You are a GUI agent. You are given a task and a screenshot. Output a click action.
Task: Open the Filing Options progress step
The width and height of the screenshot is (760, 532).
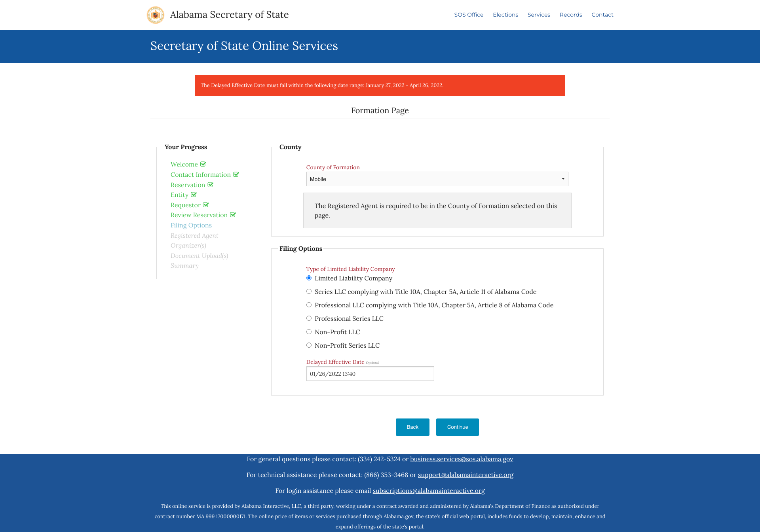click(x=191, y=225)
